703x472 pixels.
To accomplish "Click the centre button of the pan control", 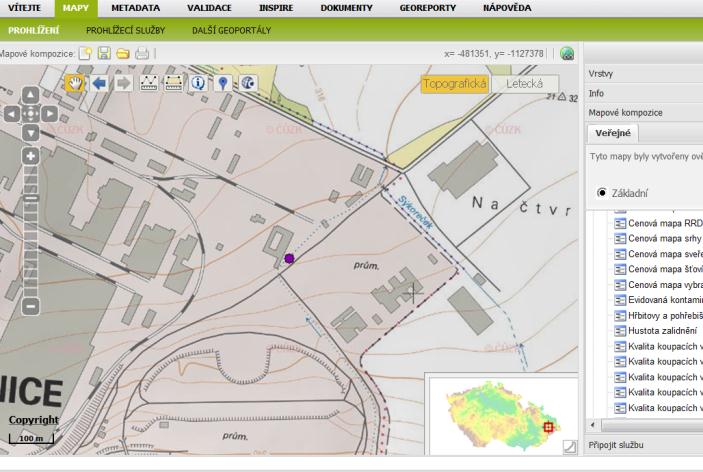I will click(30, 114).
